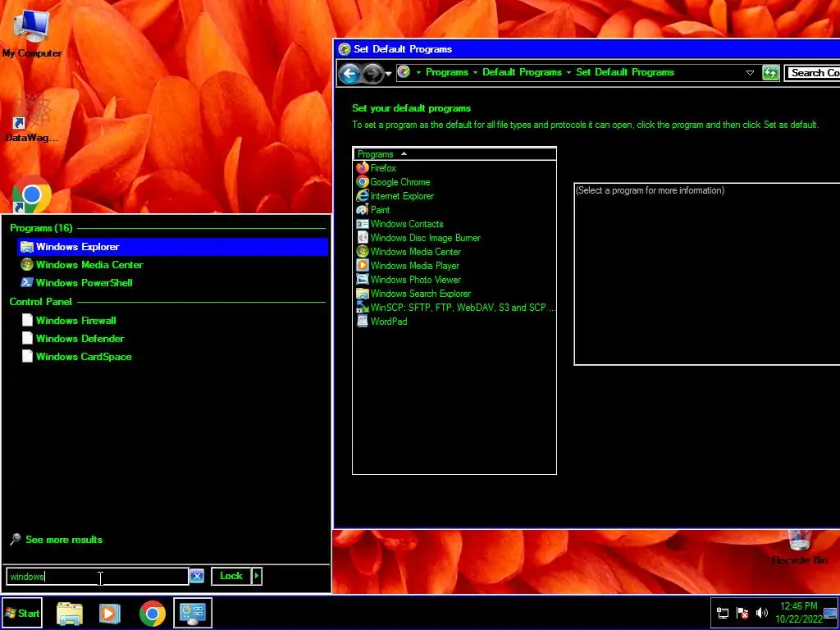This screenshot has height=630, width=840.
Task: Open the Recycle Bin desktop icon
Action: (799, 547)
